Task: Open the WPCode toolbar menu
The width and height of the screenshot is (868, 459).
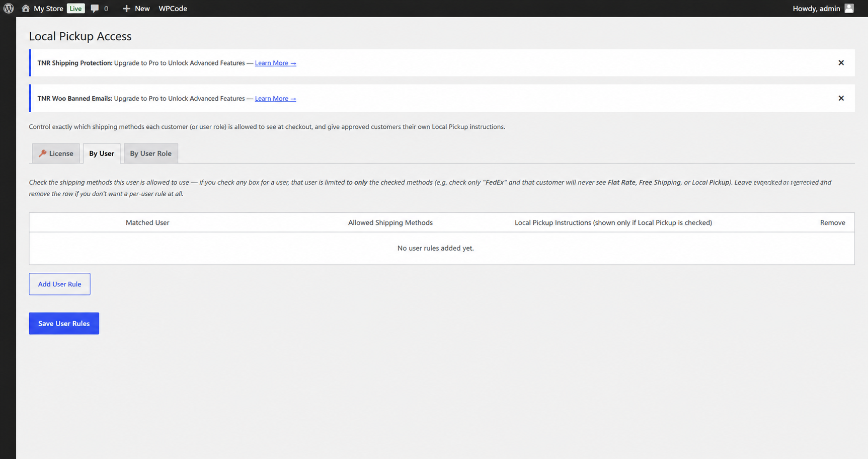Action: pyautogui.click(x=173, y=9)
